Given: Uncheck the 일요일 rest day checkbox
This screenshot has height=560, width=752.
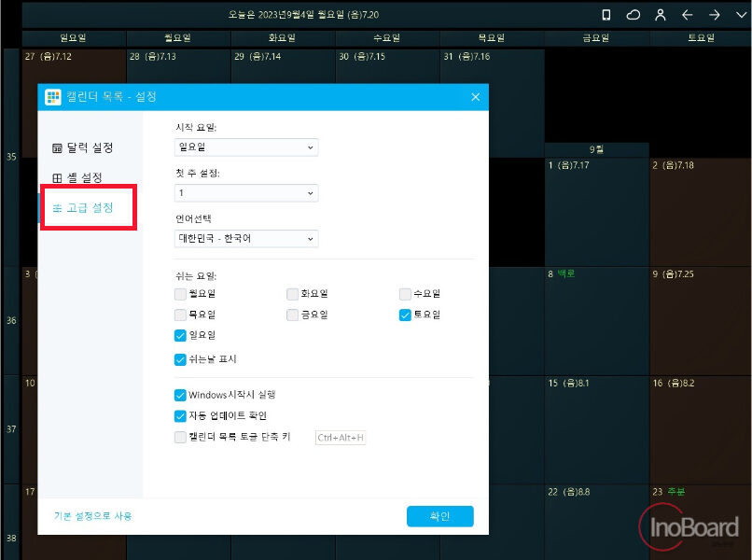Looking at the screenshot, I should pos(180,335).
